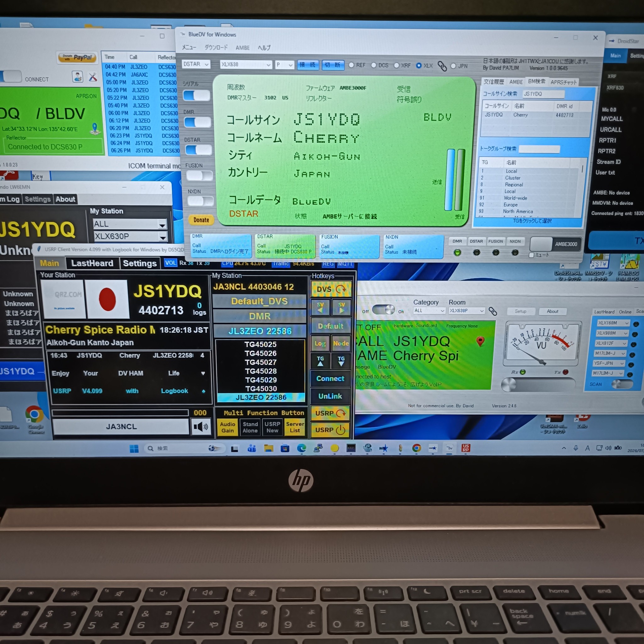This screenshot has height=644, width=644.
Task: Toggle the NXDN switch in BlueDV
Action: (x=201, y=201)
